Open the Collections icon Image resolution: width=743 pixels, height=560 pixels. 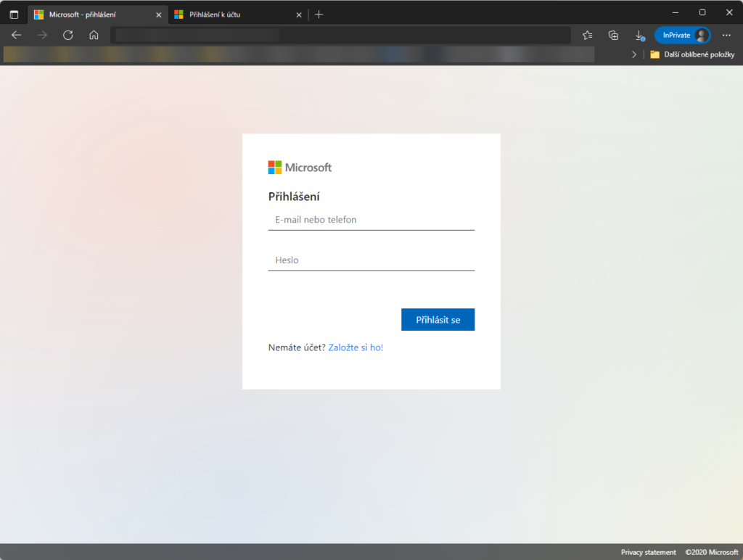click(613, 35)
